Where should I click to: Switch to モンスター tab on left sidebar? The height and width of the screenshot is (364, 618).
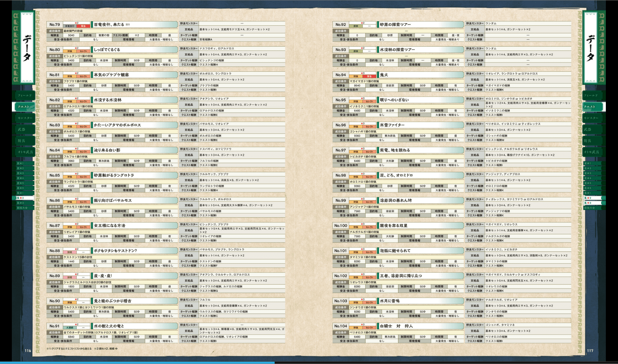tap(25, 118)
